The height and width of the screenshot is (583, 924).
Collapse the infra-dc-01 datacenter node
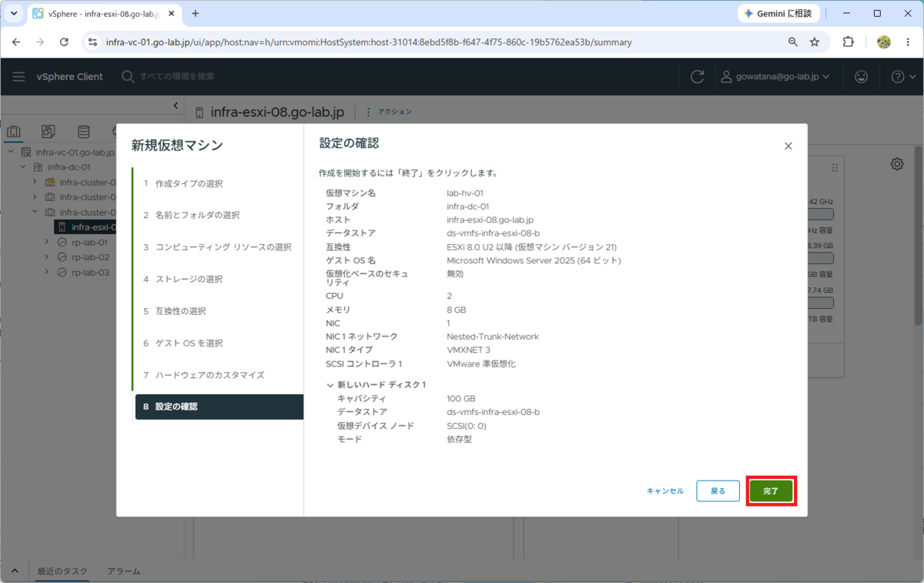click(23, 167)
